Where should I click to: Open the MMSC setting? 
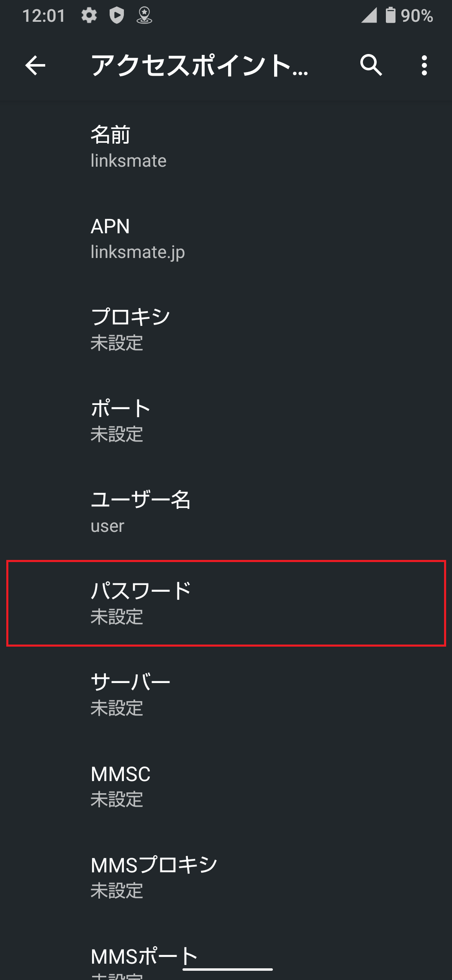pyautogui.click(x=226, y=786)
